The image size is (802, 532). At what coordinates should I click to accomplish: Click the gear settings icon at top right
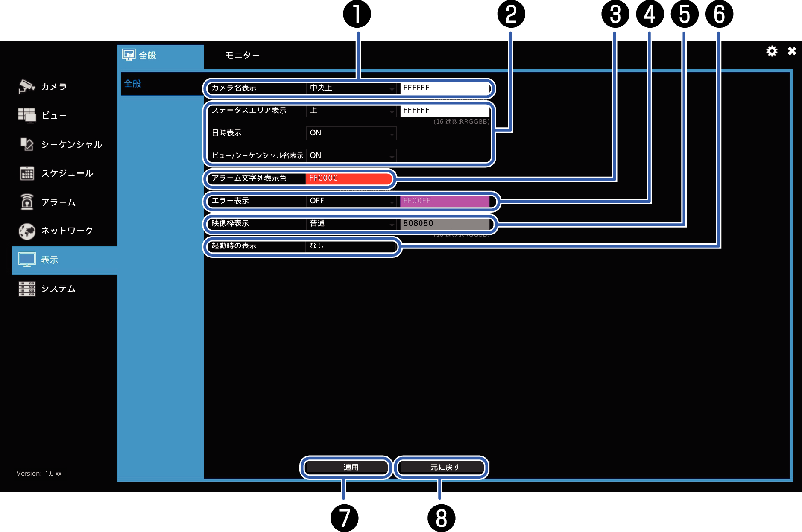tap(772, 51)
